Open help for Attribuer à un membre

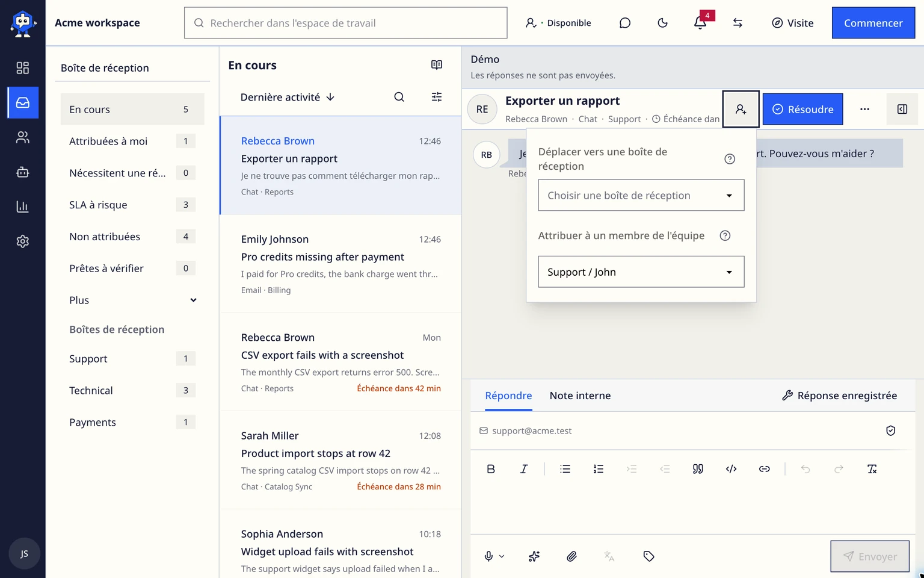click(725, 235)
